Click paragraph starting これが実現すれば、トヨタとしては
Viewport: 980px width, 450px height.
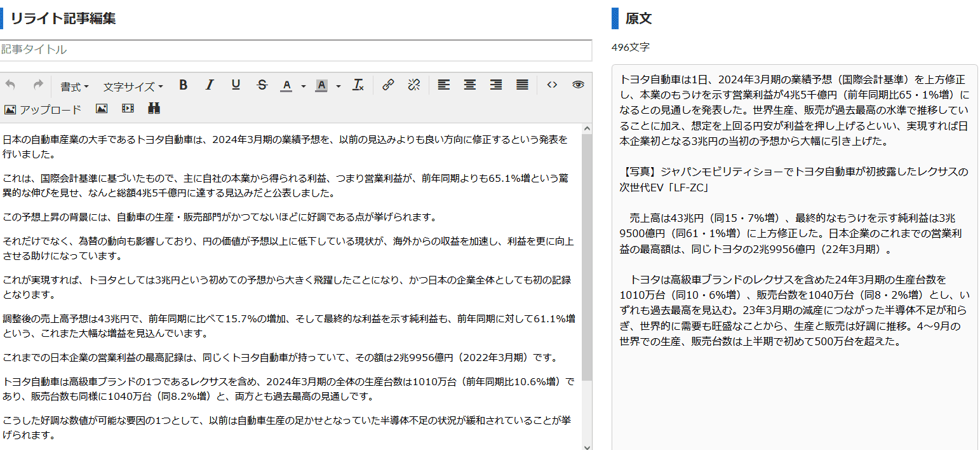[x=287, y=287]
